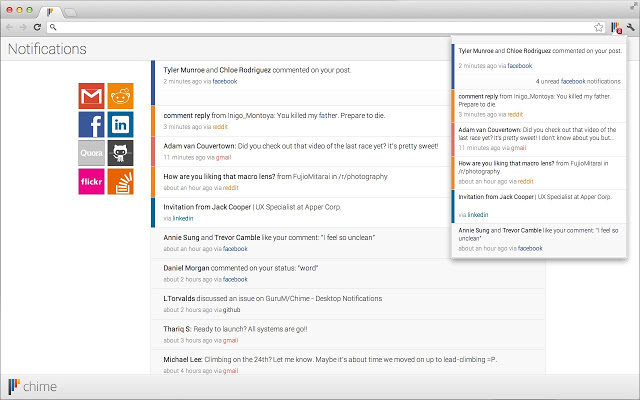The height and width of the screenshot is (400, 640).
Task: Select 'Daniel Morgan commented on your status' row
Action: (348, 273)
